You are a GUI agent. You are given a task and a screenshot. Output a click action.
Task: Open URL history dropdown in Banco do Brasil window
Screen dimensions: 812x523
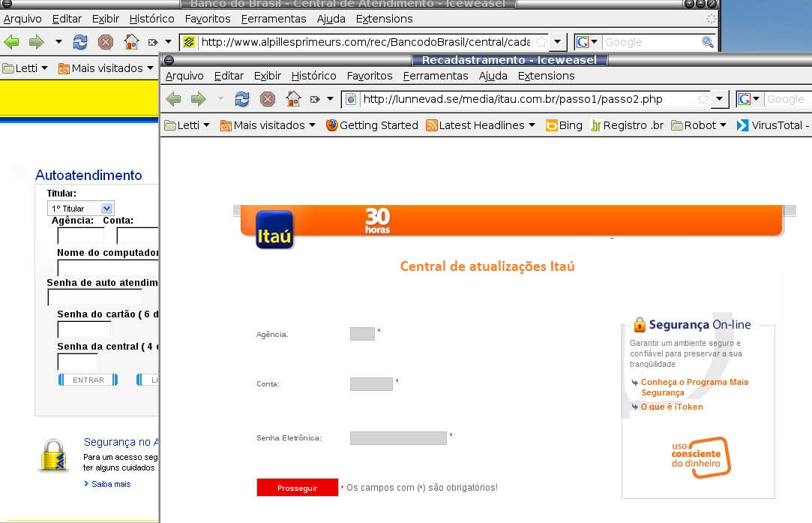coord(557,42)
